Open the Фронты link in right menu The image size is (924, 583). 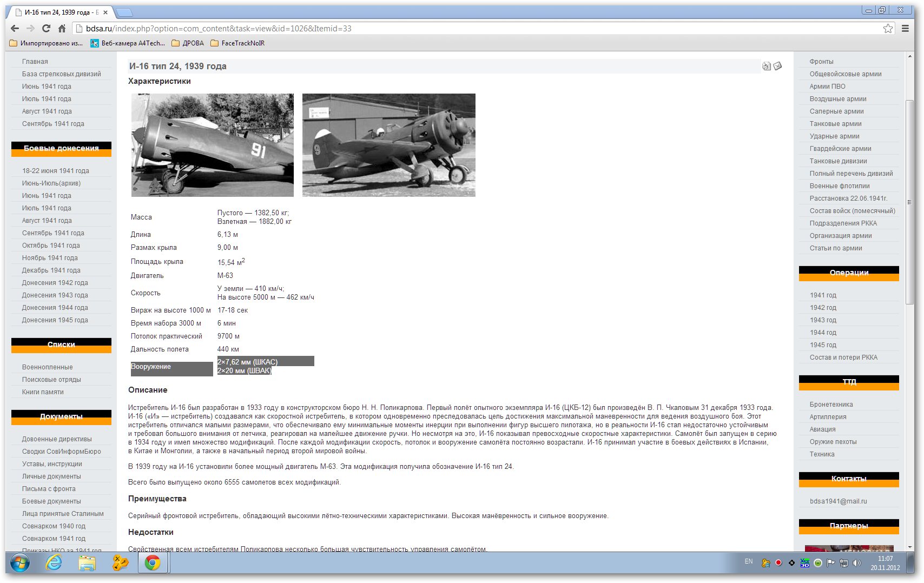coord(822,62)
